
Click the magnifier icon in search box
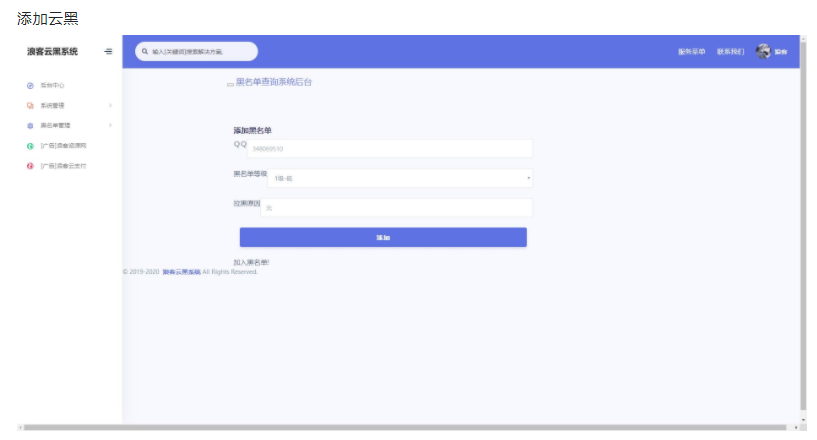pyautogui.click(x=145, y=52)
